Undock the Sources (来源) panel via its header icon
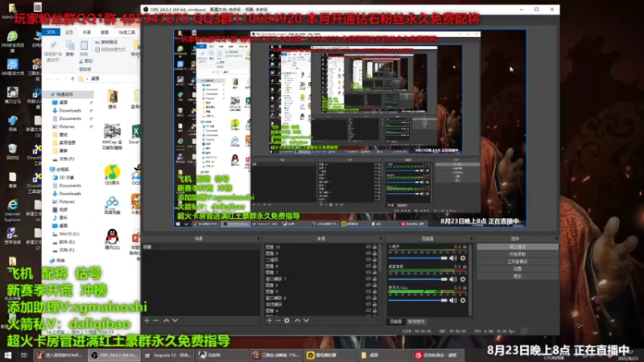The height and width of the screenshot is (362, 644). click(x=381, y=238)
